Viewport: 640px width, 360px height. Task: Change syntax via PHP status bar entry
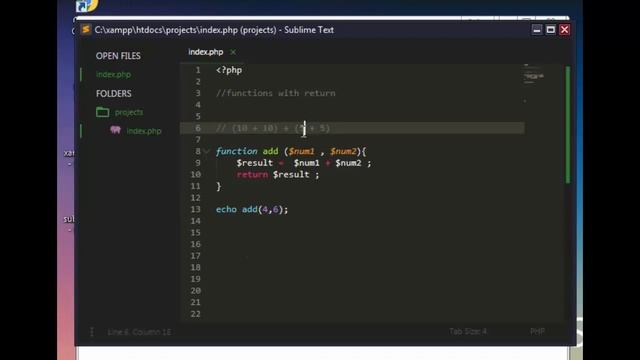click(x=537, y=331)
